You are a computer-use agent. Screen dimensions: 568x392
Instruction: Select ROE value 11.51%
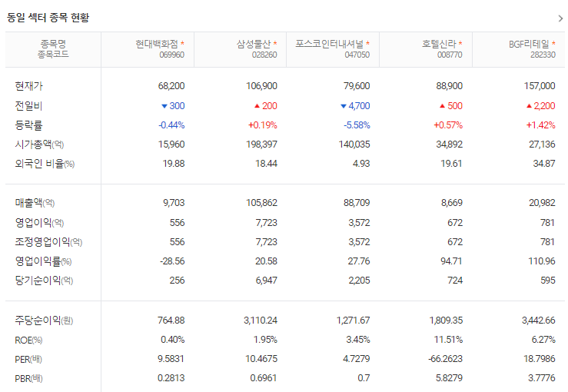(448, 340)
